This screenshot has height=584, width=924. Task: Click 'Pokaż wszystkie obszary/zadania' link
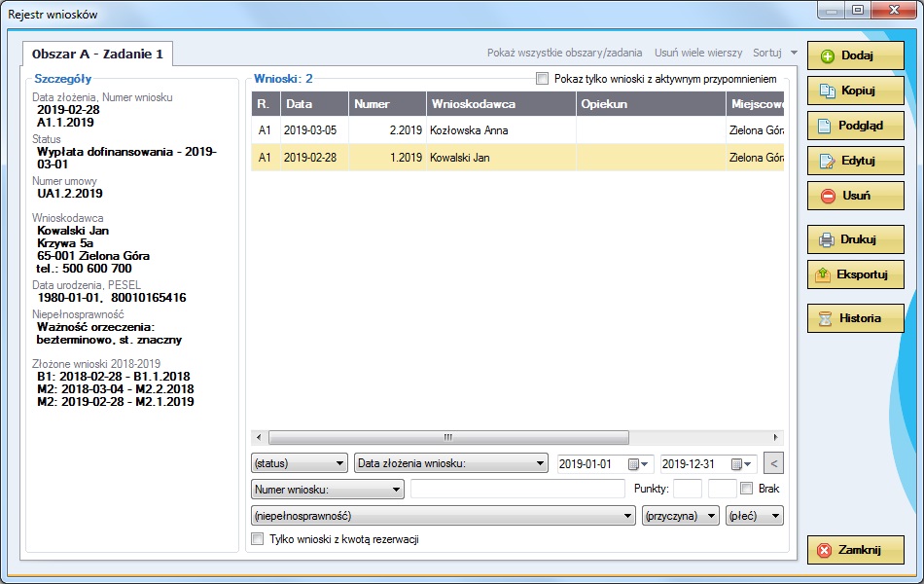point(564,53)
